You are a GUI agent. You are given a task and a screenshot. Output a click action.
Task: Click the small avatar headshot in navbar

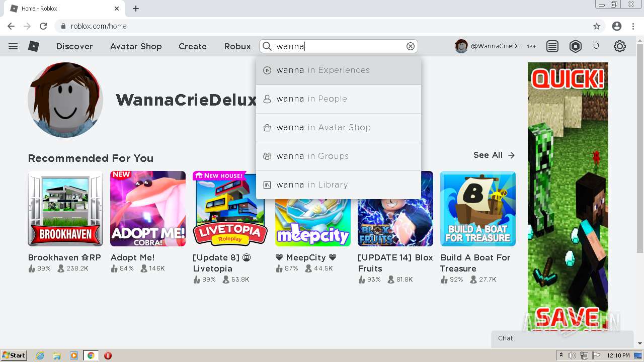coord(461,46)
